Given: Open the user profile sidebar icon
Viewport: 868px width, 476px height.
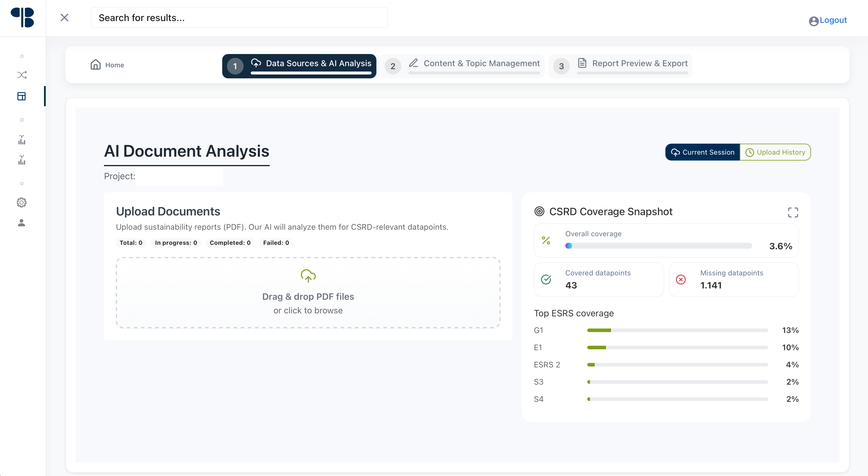Looking at the screenshot, I should click(x=22, y=223).
